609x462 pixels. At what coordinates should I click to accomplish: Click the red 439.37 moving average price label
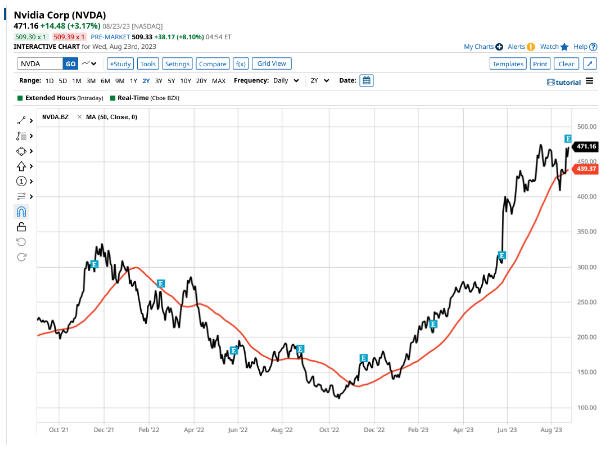(585, 169)
